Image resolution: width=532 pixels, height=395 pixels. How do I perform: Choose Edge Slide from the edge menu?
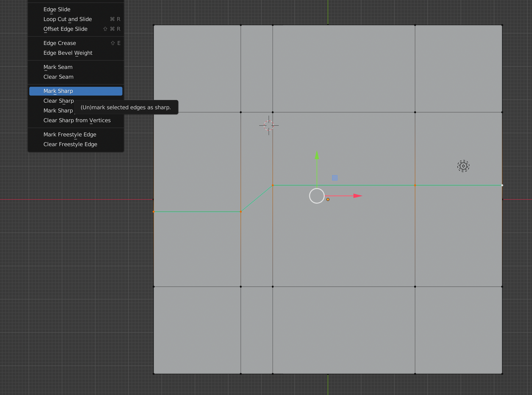click(76, 9)
